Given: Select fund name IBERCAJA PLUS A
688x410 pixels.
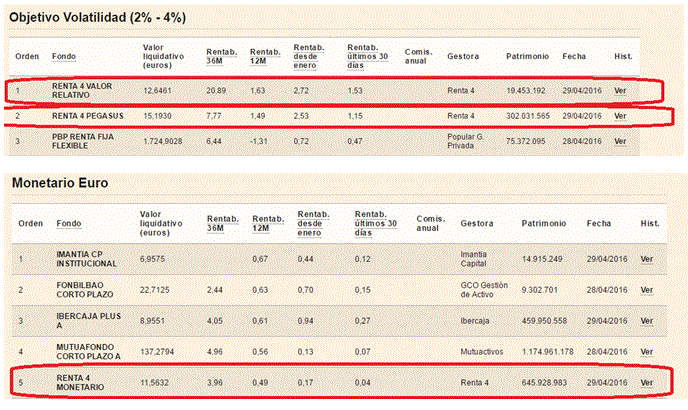Looking at the screenshot, I should click(x=89, y=321).
